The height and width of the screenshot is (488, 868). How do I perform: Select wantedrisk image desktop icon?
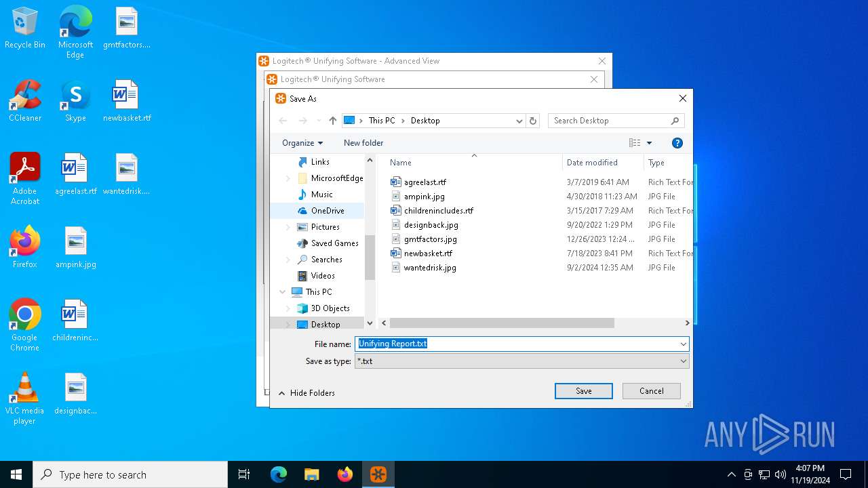127,175
